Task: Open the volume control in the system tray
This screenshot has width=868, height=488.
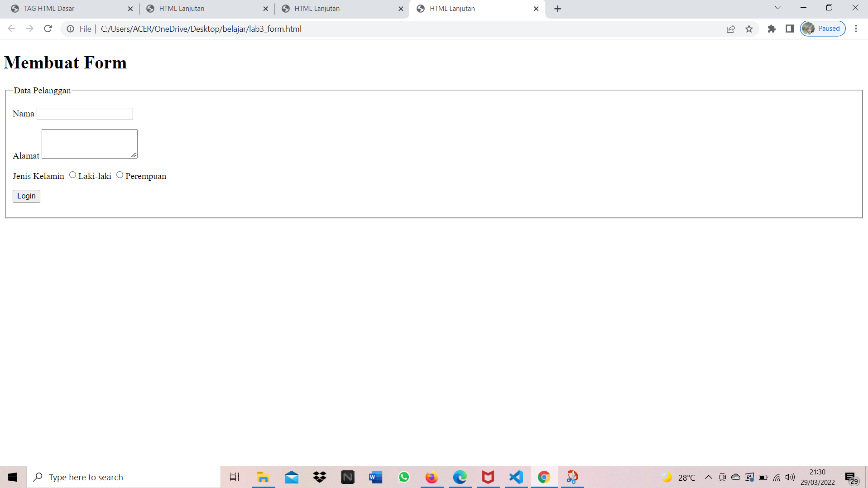Action: [x=791, y=477]
